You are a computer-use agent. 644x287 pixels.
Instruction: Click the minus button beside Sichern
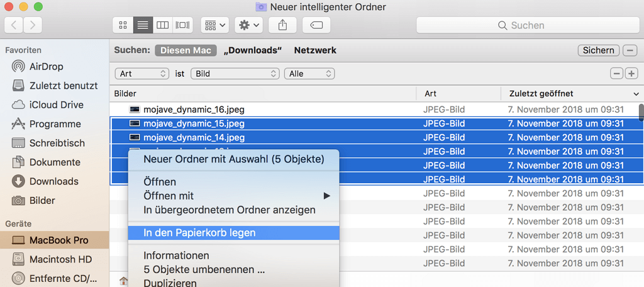point(630,50)
